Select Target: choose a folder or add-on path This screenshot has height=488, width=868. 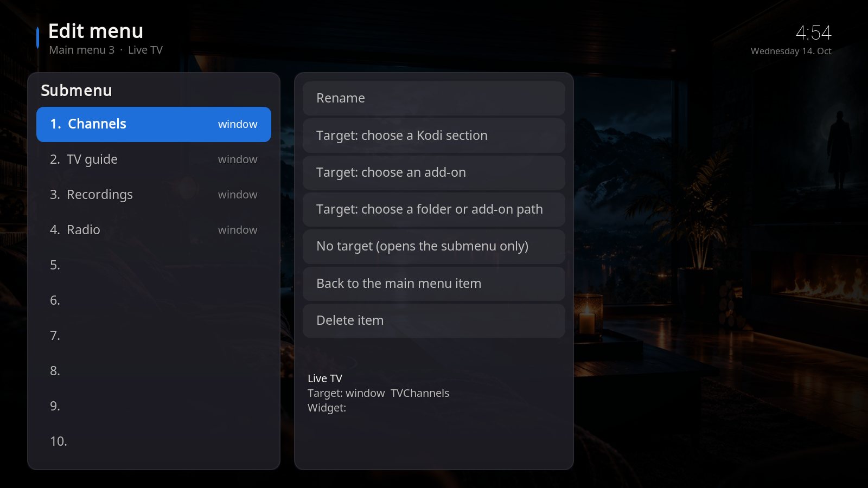point(434,209)
